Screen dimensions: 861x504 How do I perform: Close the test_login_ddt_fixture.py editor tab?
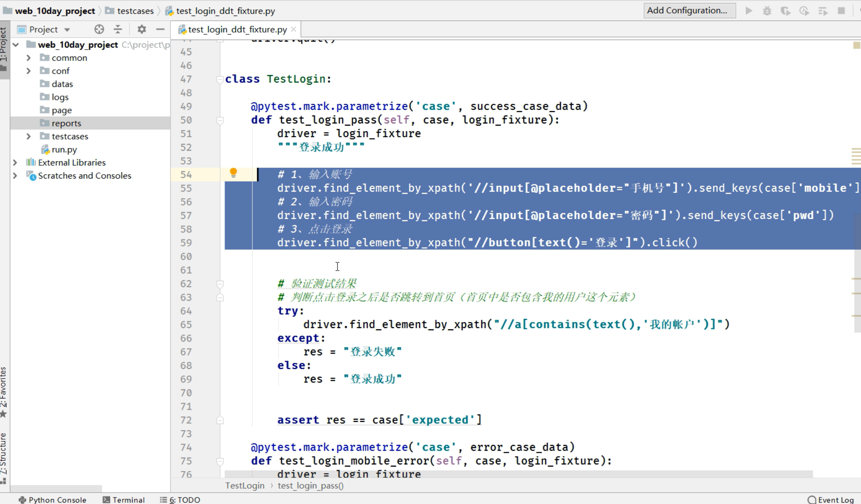click(x=294, y=29)
